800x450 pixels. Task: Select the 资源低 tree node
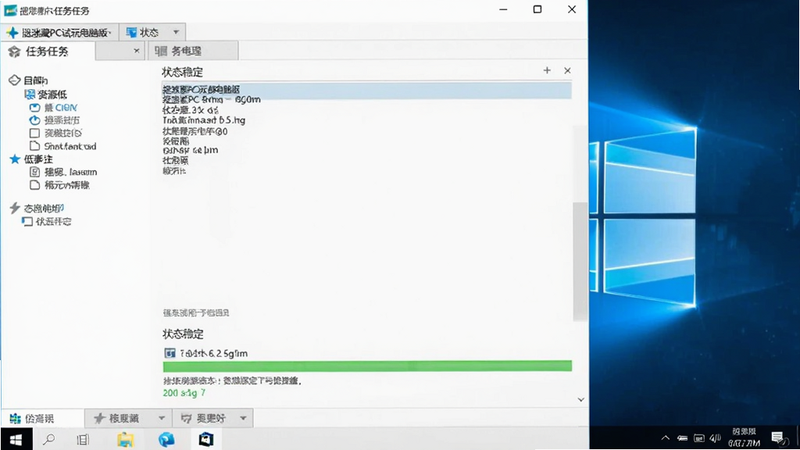pyautogui.click(x=52, y=94)
